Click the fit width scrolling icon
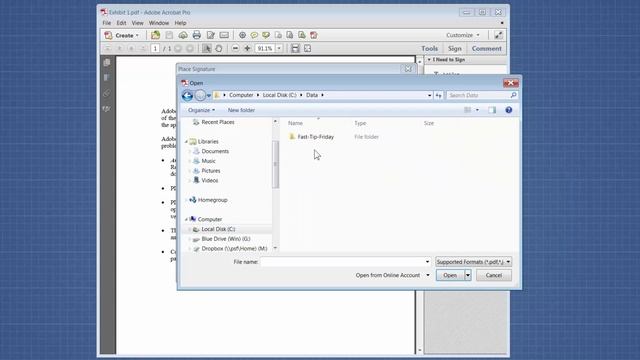Image resolution: width=640 pixels, height=360 pixels. click(295, 49)
